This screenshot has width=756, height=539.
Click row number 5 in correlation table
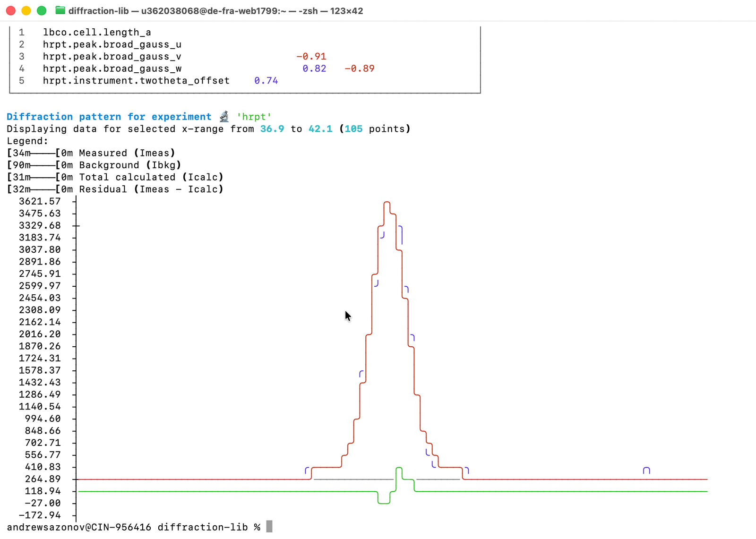[x=22, y=81]
